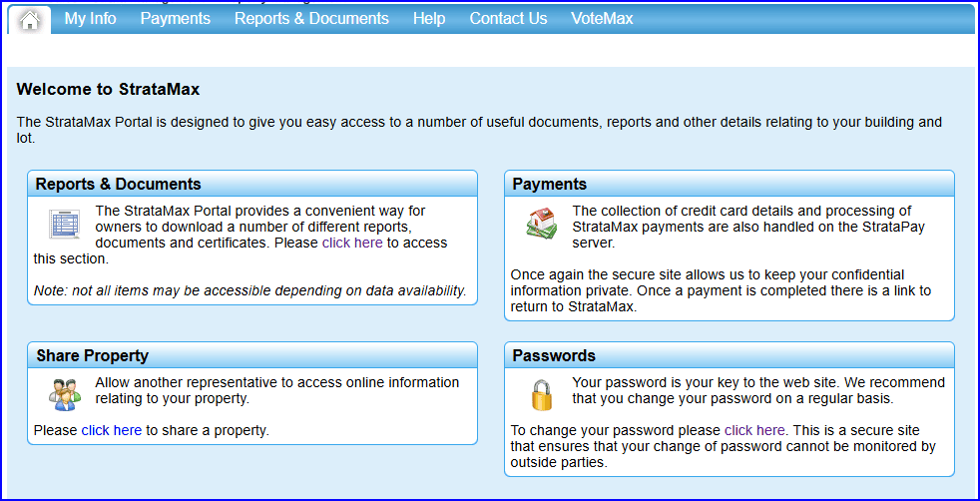980x501 pixels.
Task: Open the Payments menu in navigation bar
Action: tap(175, 19)
